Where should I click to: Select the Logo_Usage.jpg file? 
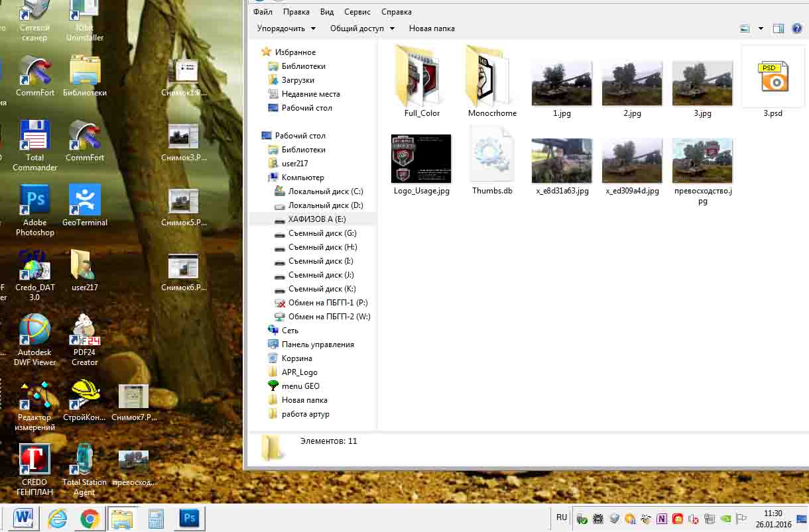coord(422,164)
